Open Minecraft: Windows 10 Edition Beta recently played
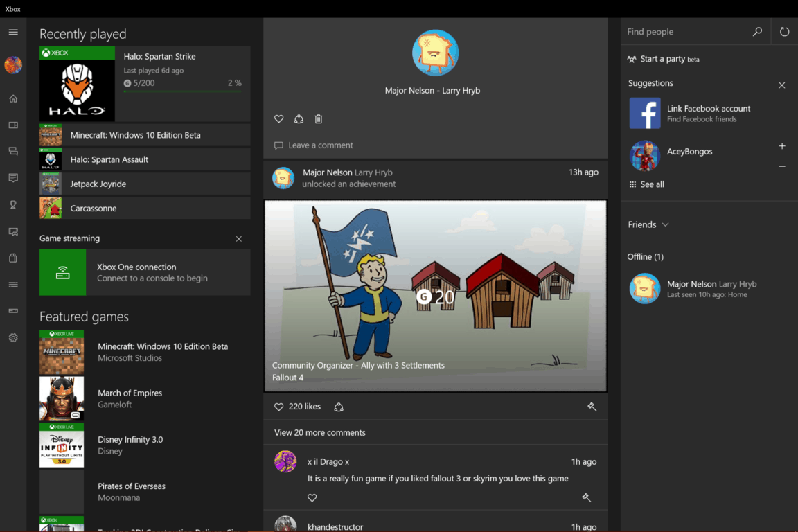798x532 pixels. coord(145,135)
